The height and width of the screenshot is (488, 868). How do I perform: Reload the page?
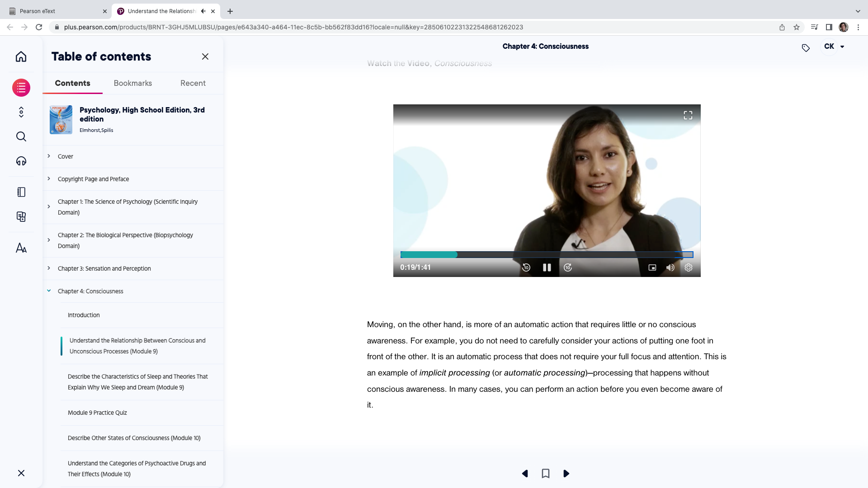39,27
